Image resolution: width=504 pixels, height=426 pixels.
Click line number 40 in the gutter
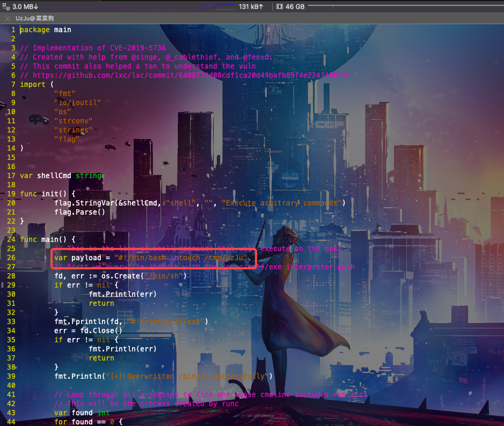tap(11, 386)
